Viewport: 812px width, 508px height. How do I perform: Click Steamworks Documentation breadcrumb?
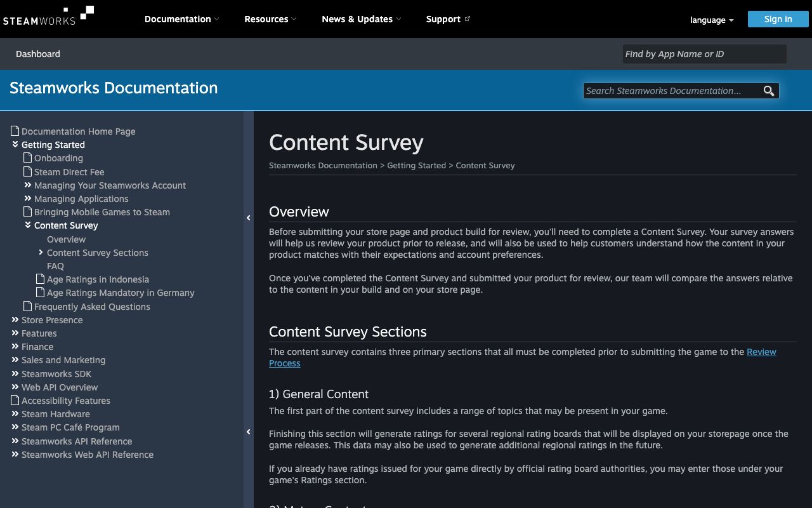(323, 165)
